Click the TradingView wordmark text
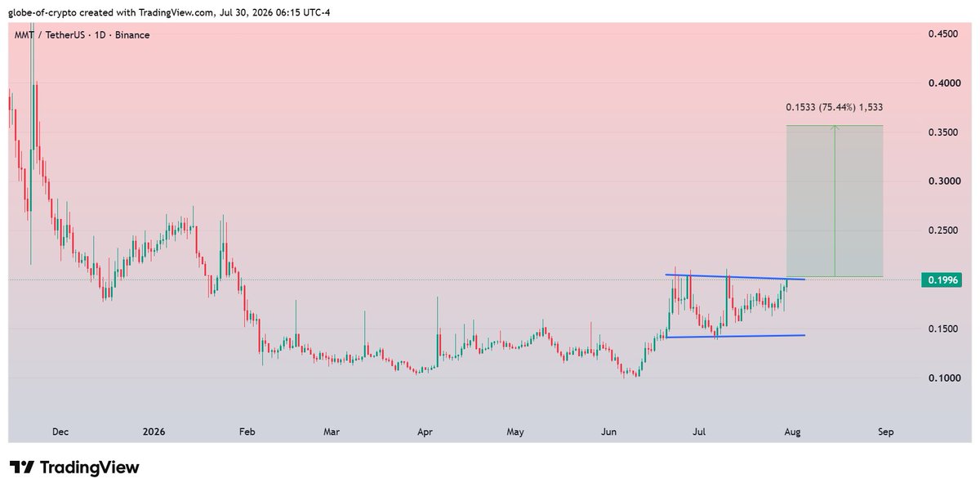 90,468
